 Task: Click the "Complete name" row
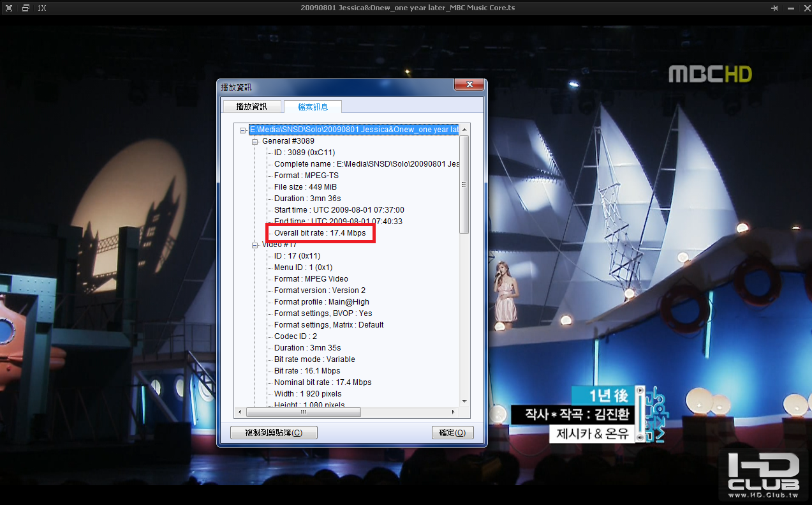[x=365, y=164]
